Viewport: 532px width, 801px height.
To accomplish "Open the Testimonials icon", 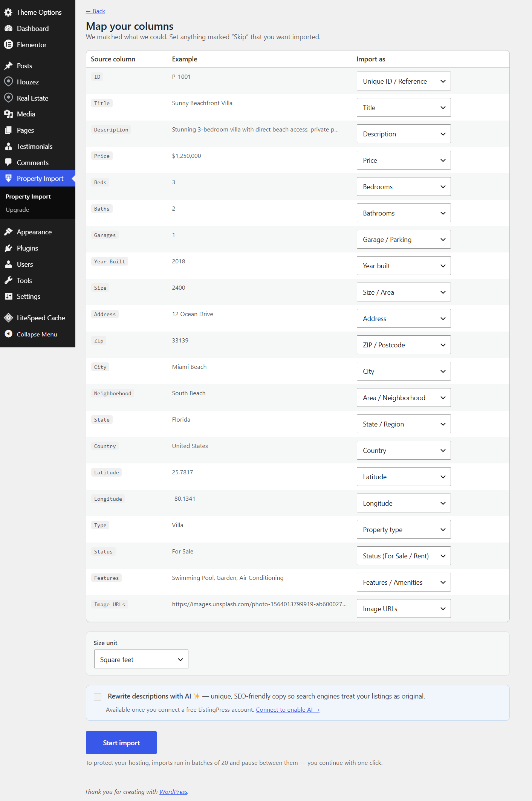I will coord(8,146).
